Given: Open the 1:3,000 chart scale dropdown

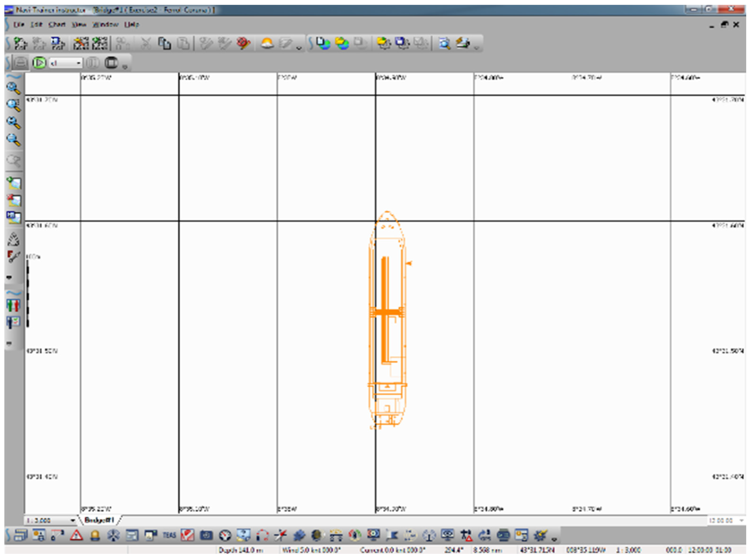Looking at the screenshot, I should coord(73,520).
